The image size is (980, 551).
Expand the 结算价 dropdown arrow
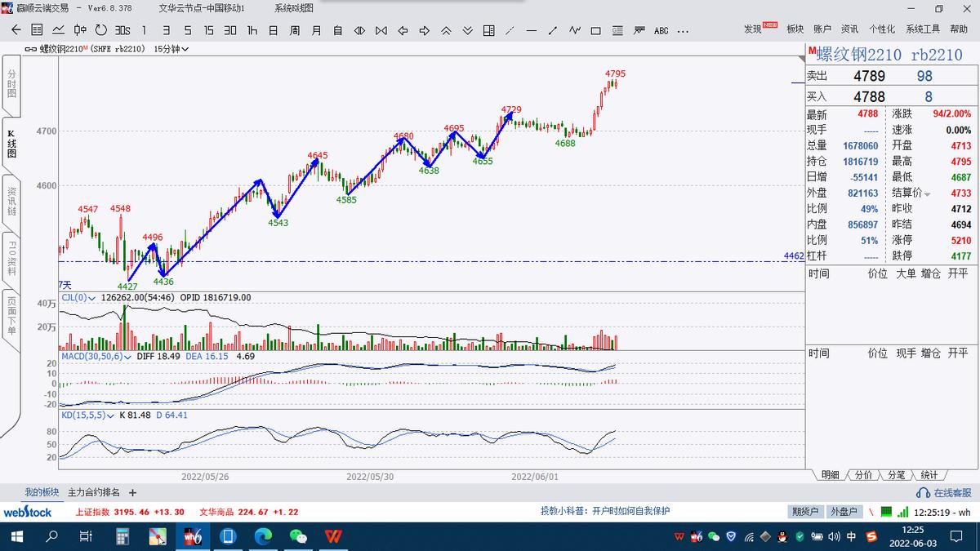[927, 193]
